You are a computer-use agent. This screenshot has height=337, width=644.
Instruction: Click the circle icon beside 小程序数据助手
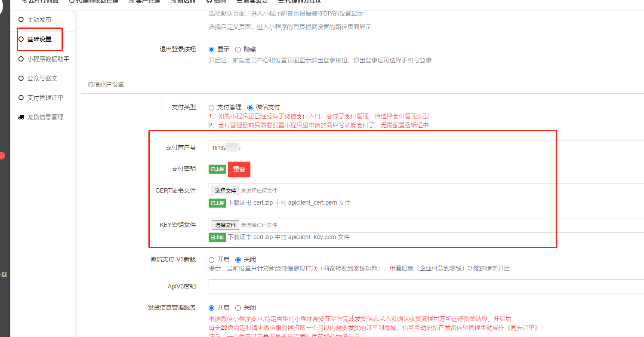pos(21,59)
